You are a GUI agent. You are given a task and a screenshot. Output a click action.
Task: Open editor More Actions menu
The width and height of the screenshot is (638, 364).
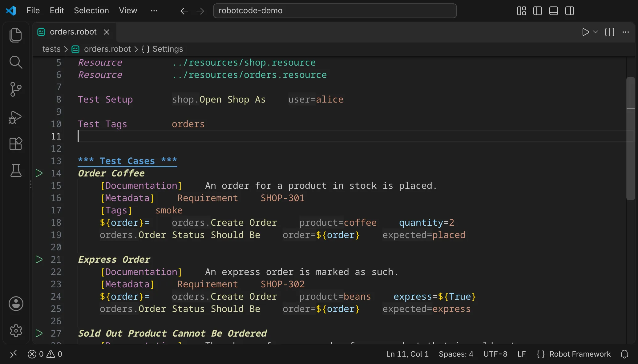(x=626, y=32)
